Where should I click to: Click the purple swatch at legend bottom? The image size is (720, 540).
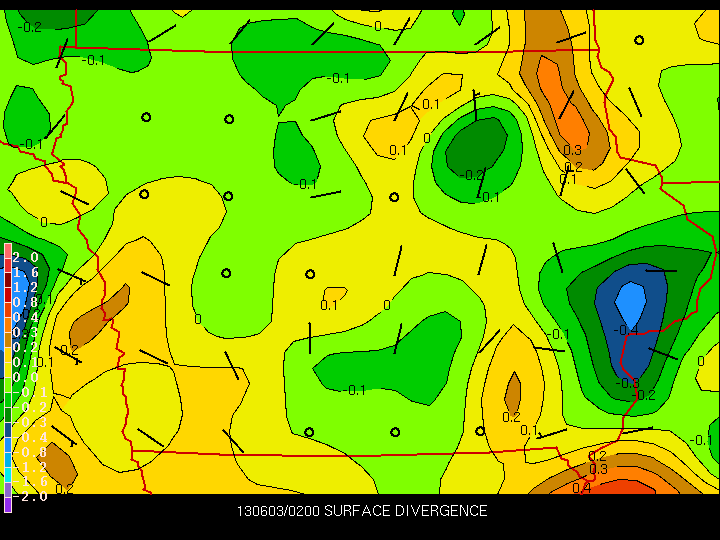click(x=8, y=501)
